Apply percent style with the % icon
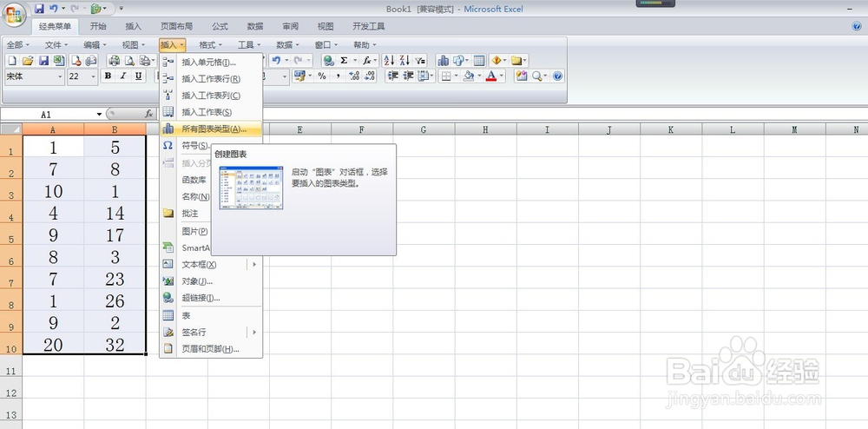Viewport: 868px width, 429px height. pos(322,76)
